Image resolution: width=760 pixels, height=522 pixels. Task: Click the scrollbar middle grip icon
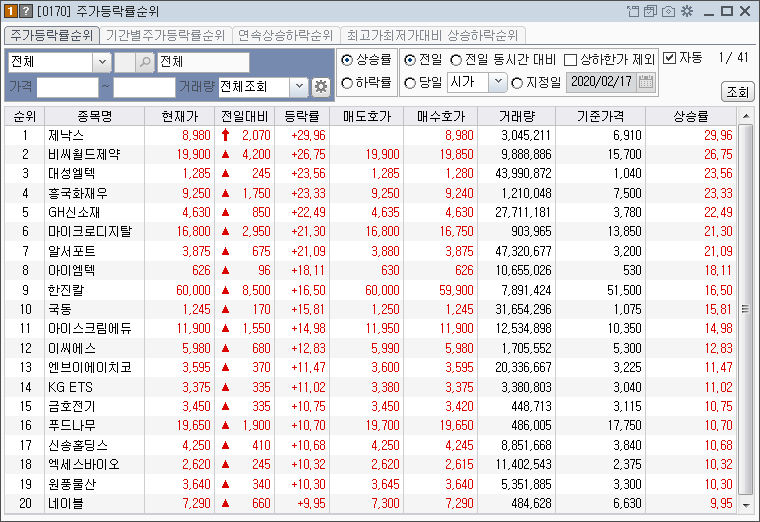[x=745, y=309]
